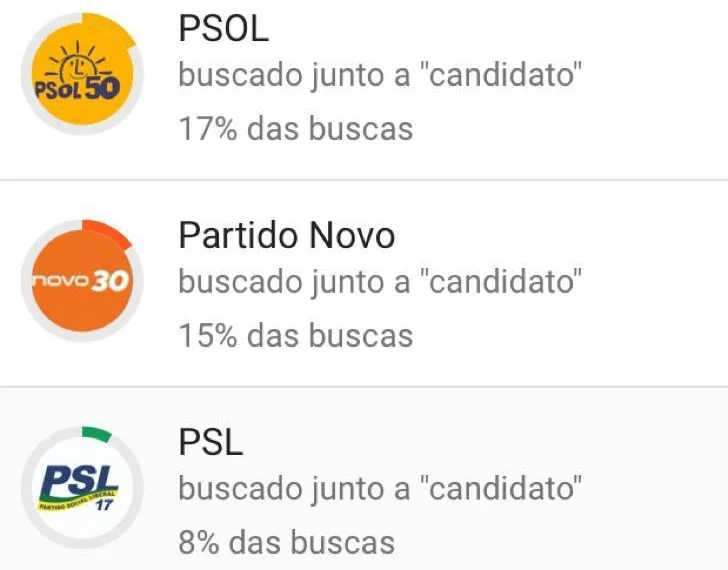Image resolution: width=728 pixels, height=570 pixels.
Task: Click the PSL 17 party logo
Action: pos(82,487)
